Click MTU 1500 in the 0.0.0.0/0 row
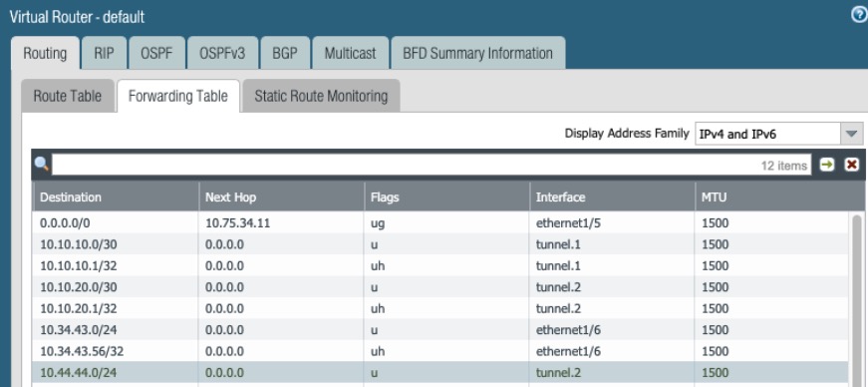The height and width of the screenshot is (387, 868). coord(715,223)
